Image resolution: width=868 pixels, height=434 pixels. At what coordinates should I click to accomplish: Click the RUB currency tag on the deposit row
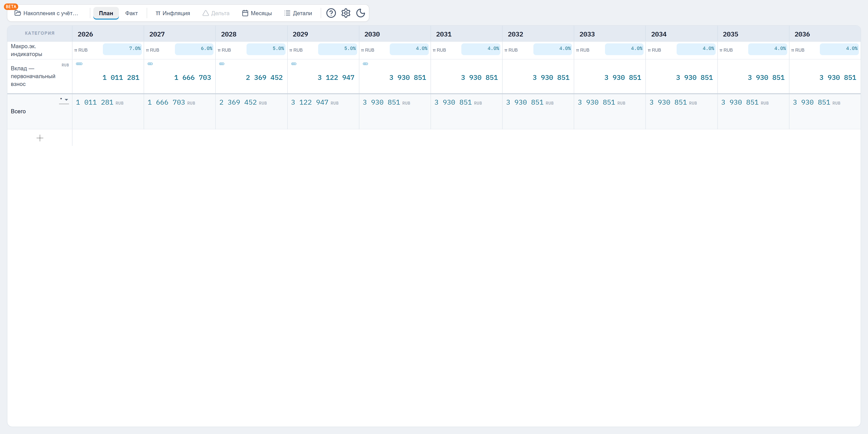point(65,65)
